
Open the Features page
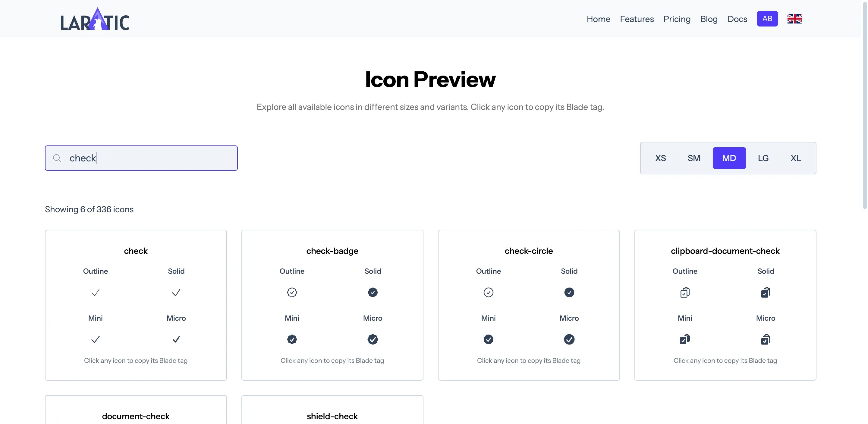pyautogui.click(x=637, y=19)
